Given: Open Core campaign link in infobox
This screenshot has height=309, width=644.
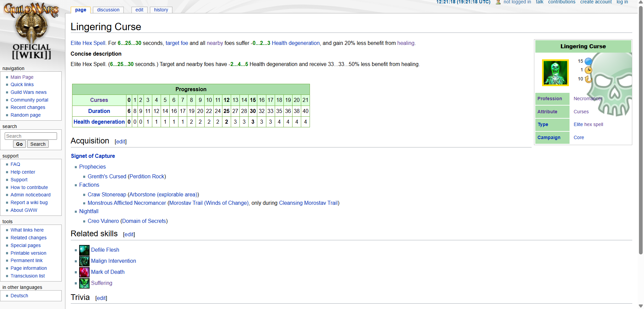Looking at the screenshot, I should point(579,138).
